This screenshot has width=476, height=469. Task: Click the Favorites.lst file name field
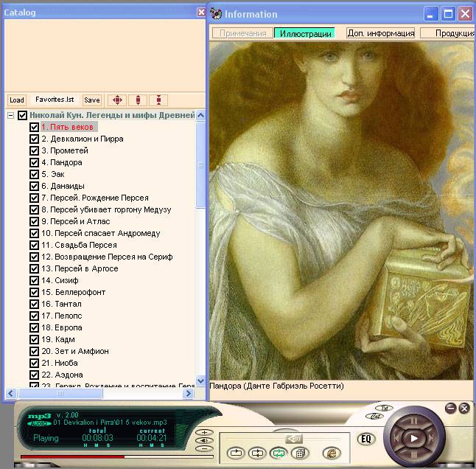point(55,100)
